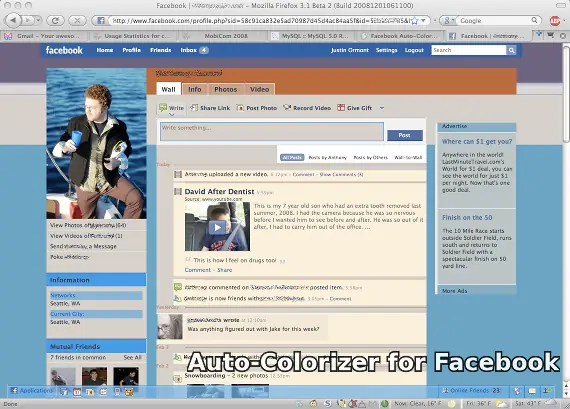
Task: Go back with browser Back arrow
Action: pyautogui.click(x=14, y=20)
